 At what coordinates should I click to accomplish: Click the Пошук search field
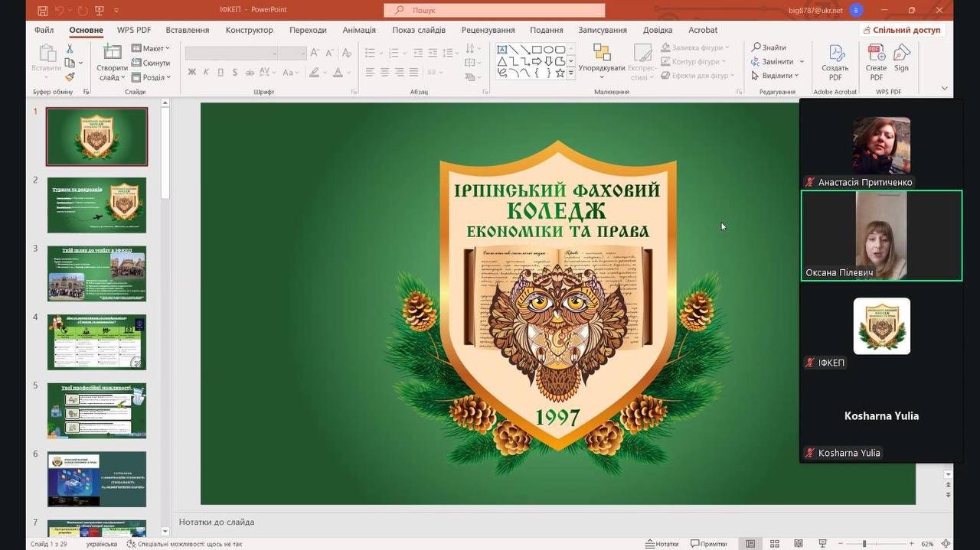point(495,10)
